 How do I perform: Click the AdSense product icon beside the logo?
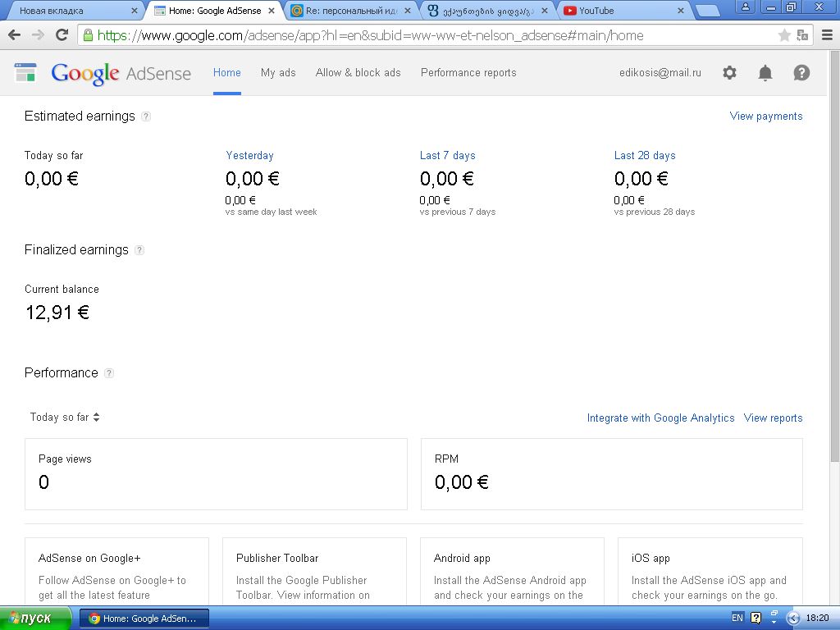[x=25, y=72]
